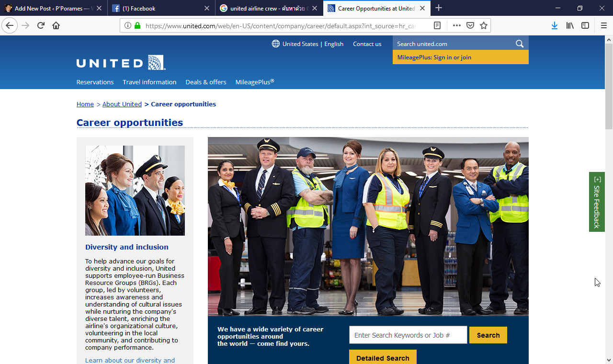This screenshot has height=364, width=613.
Task: Select the Career Opportunities at United tab
Action: point(376,8)
